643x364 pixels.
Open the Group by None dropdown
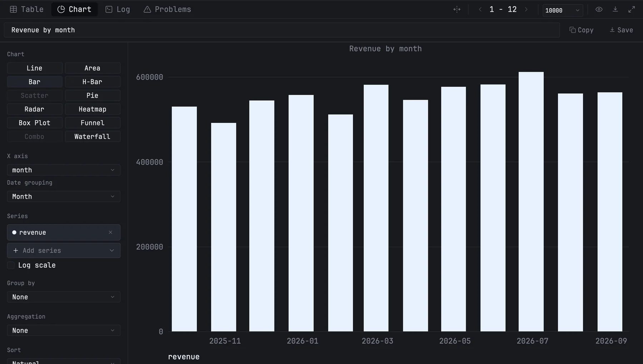[64, 297]
